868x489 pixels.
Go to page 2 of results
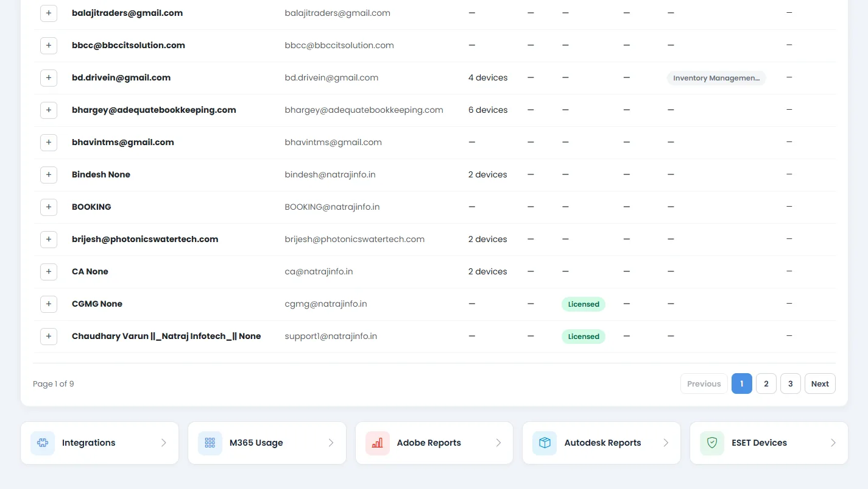pyautogui.click(x=766, y=384)
